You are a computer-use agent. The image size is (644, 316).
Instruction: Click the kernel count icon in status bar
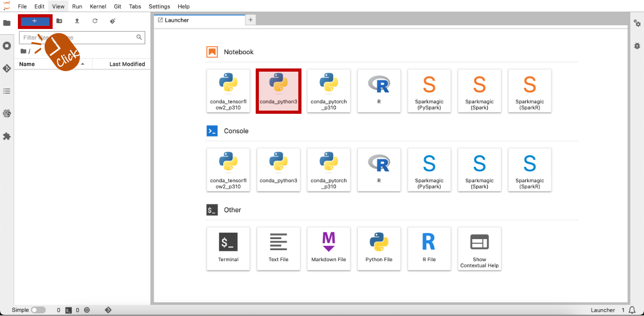pyautogui.click(x=87, y=310)
